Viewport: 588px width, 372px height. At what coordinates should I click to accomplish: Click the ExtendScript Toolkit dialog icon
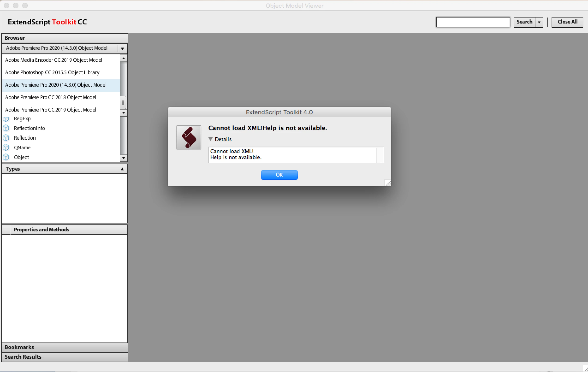189,137
